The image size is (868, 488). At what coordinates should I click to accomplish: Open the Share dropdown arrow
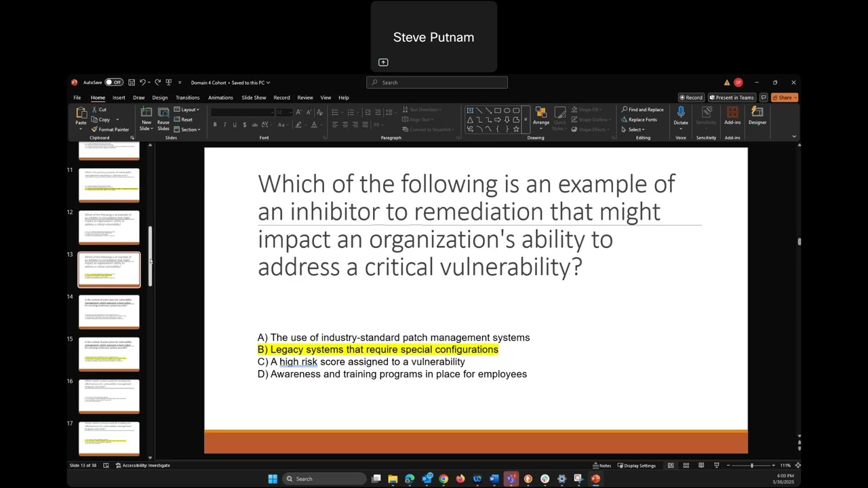tap(794, 98)
